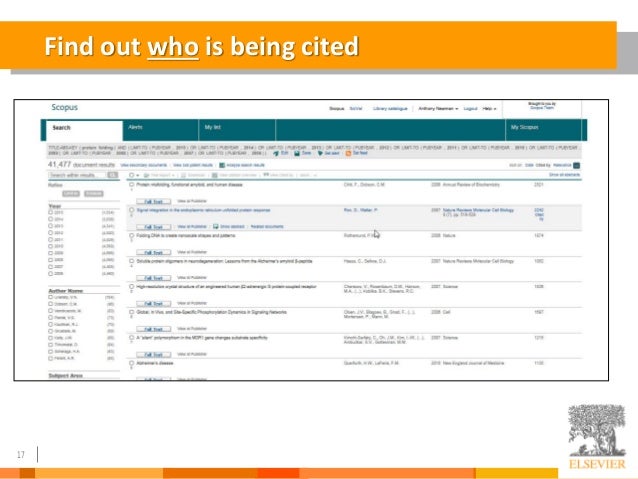Open Signal integration in the endoplasmic reticulum title

pos(203,210)
